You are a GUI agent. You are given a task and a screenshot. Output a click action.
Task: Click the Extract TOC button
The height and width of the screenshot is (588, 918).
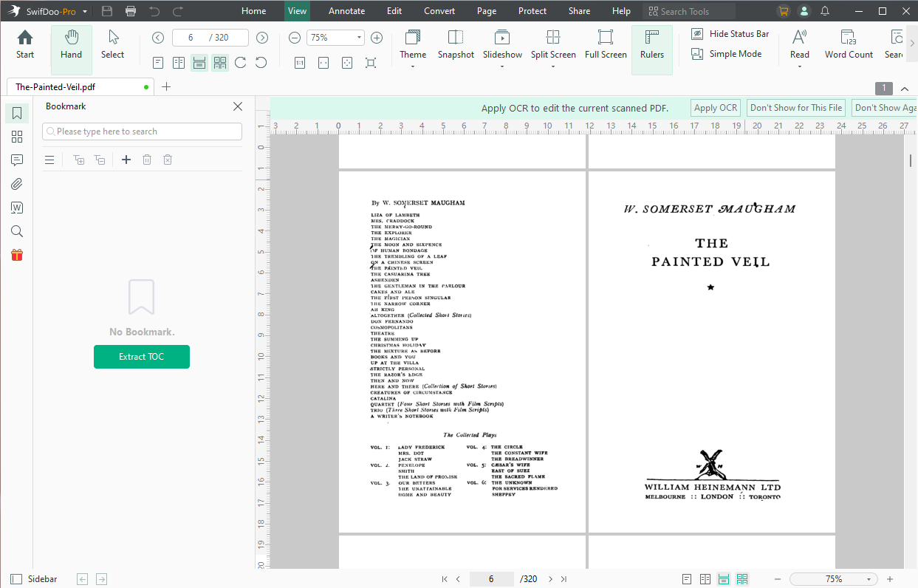click(x=142, y=357)
